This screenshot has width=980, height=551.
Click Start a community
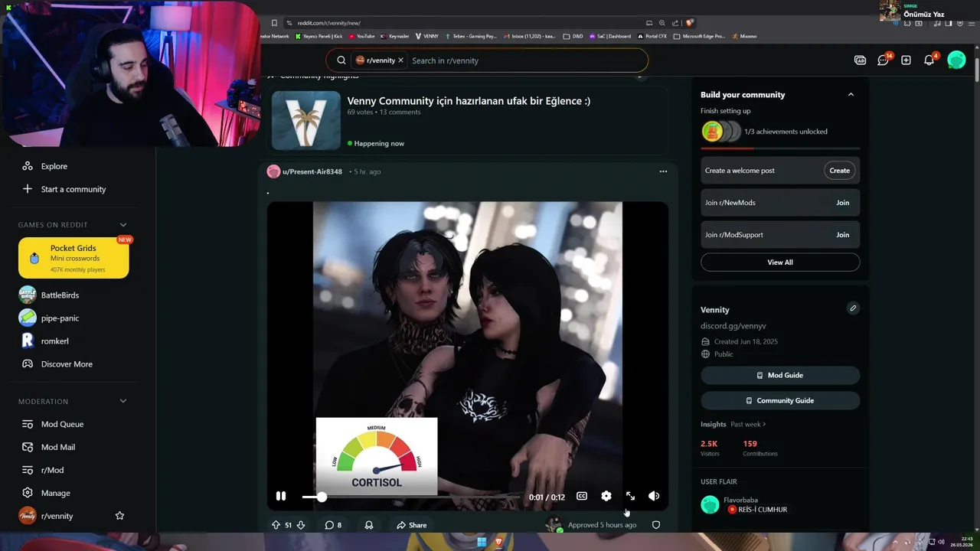tap(73, 189)
